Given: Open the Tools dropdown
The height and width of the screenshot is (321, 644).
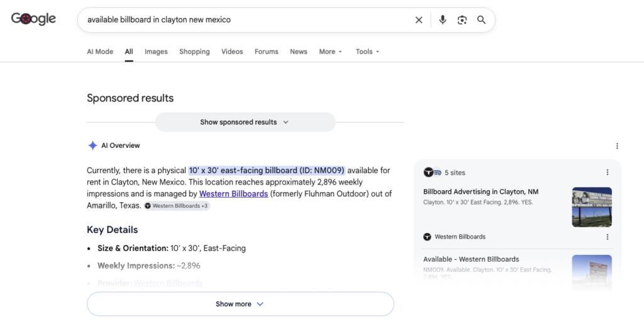Looking at the screenshot, I should (x=367, y=52).
